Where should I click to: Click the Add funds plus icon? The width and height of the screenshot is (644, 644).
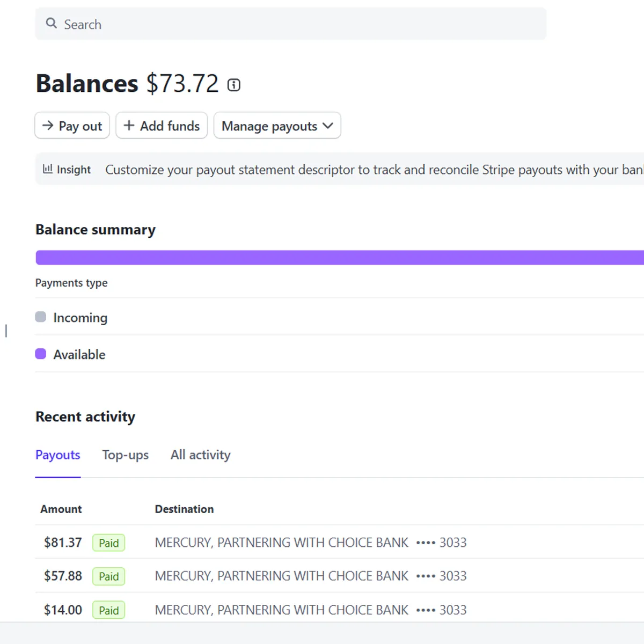pyautogui.click(x=129, y=126)
